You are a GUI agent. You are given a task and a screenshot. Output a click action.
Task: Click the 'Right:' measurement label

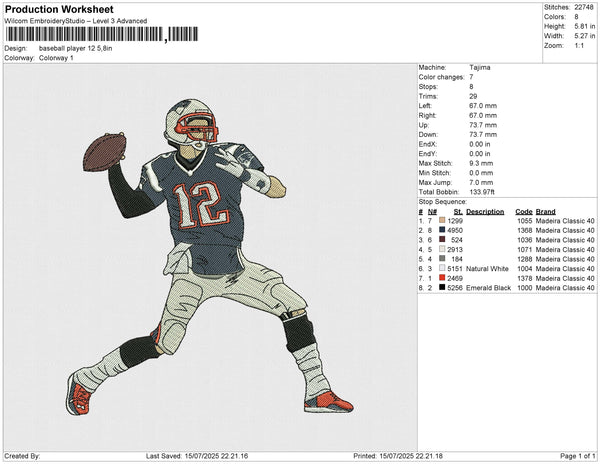[427, 116]
